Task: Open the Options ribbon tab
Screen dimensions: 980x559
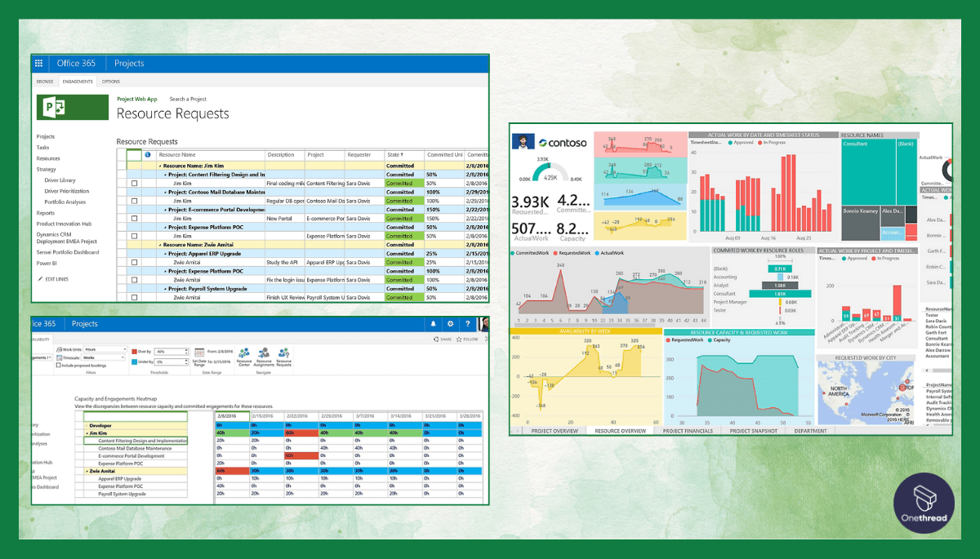Action: coord(110,82)
